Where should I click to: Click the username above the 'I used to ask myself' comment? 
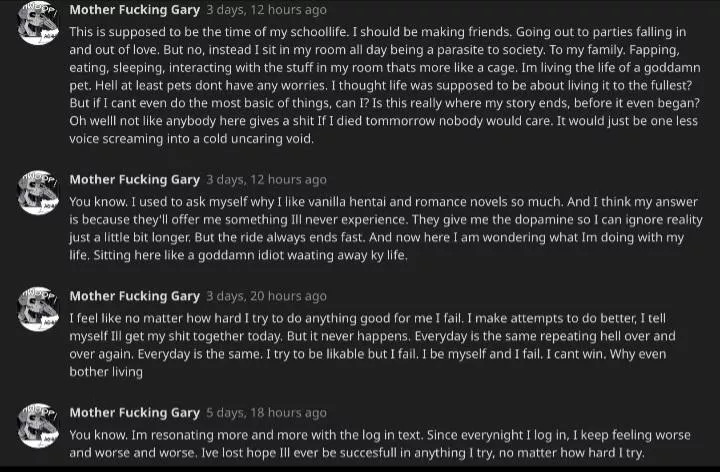pos(134,180)
